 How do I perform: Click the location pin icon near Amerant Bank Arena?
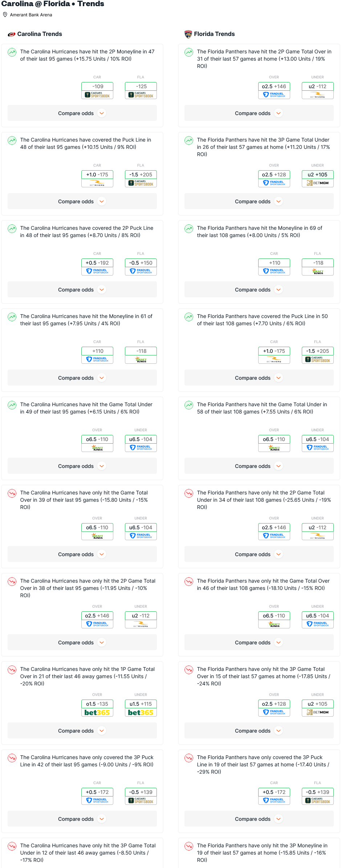click(x=5, y=15)
